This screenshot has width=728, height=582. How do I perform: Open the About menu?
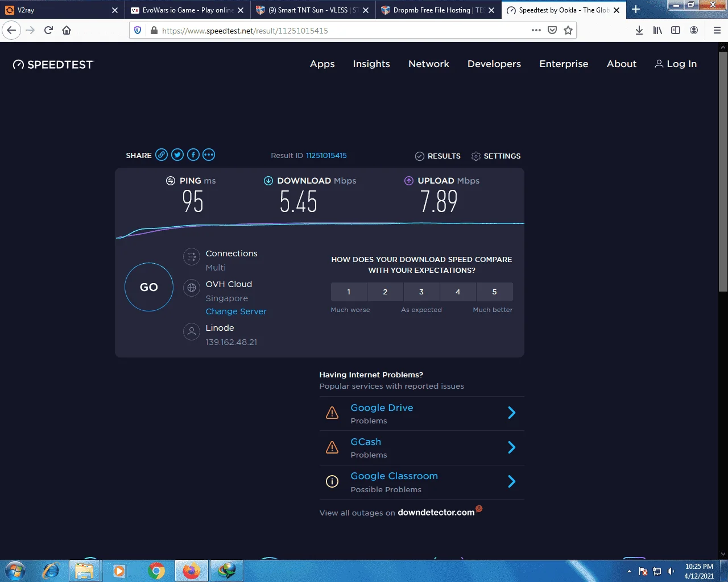tap(622, 64)
